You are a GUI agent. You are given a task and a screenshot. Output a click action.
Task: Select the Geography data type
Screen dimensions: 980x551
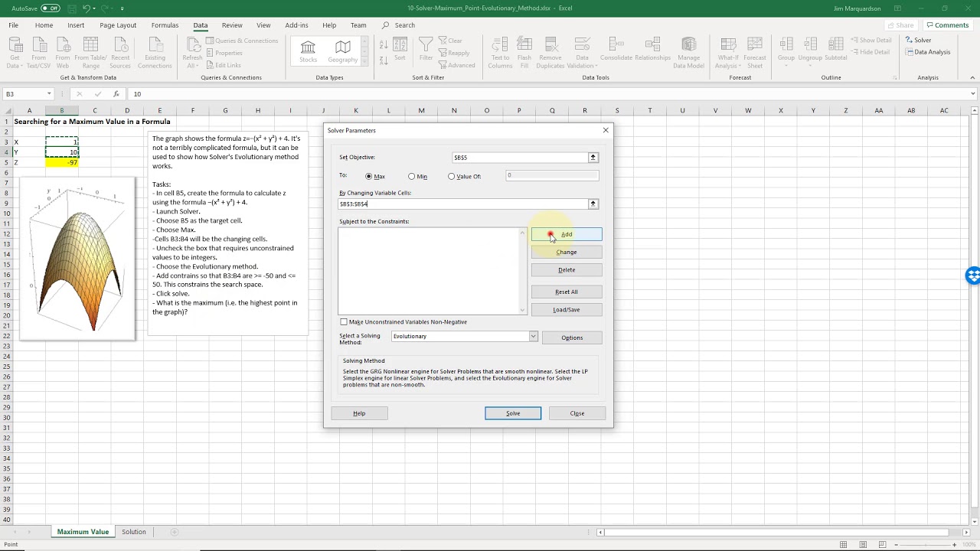pyautogui.click(x=343, y=52)
